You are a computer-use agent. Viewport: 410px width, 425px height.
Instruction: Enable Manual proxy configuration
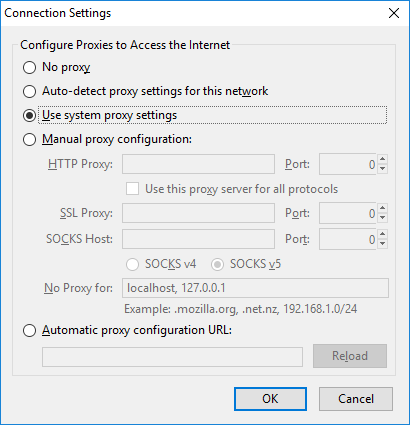pos(29,139)
